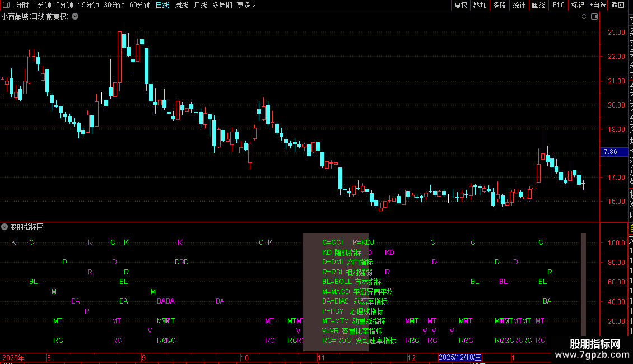This screenshot has height=364, width=633.
Task: Click the V=VR 容量比率指标 legend line
Action: 352,331
